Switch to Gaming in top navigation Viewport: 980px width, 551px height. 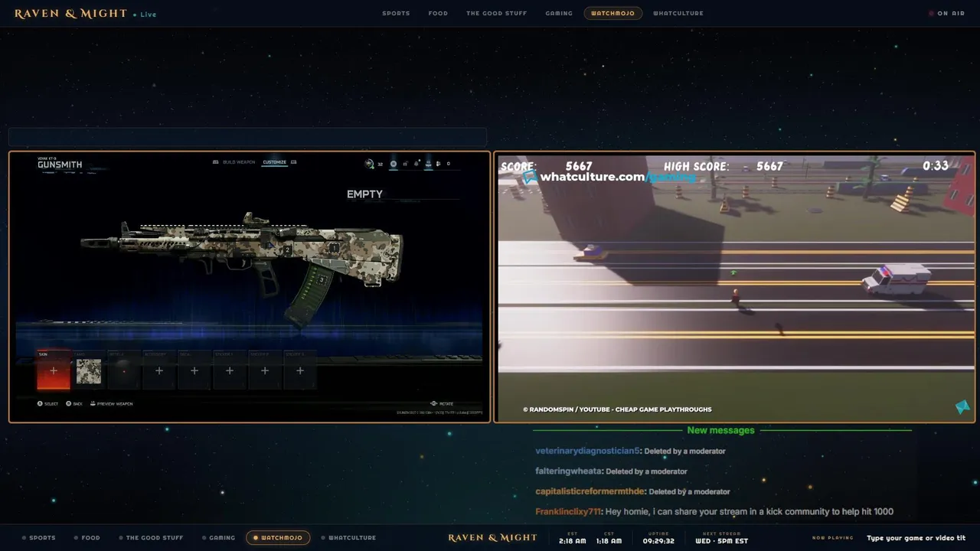(559, 13)
